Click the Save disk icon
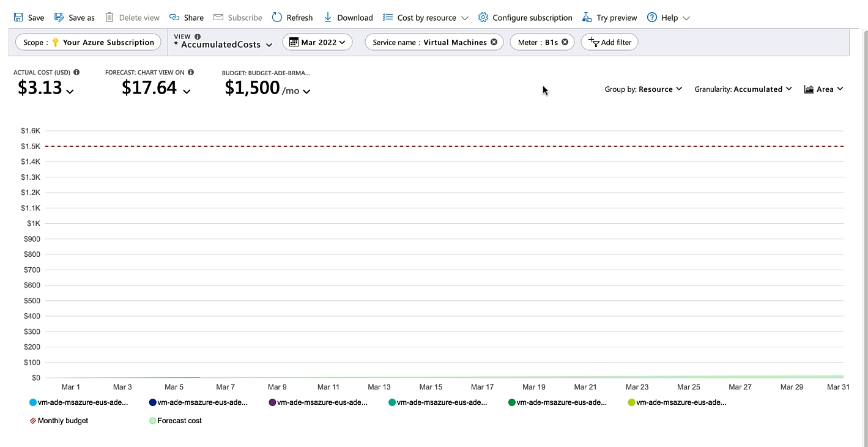 click(18, 18)
